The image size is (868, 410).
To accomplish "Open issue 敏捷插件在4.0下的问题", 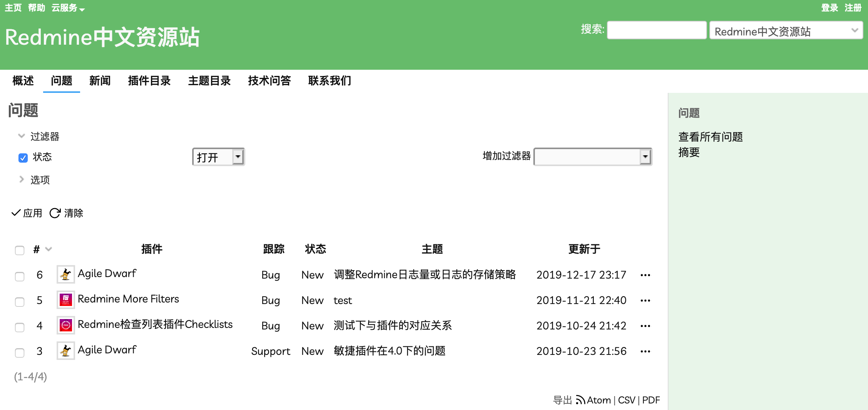I will 390,351.
